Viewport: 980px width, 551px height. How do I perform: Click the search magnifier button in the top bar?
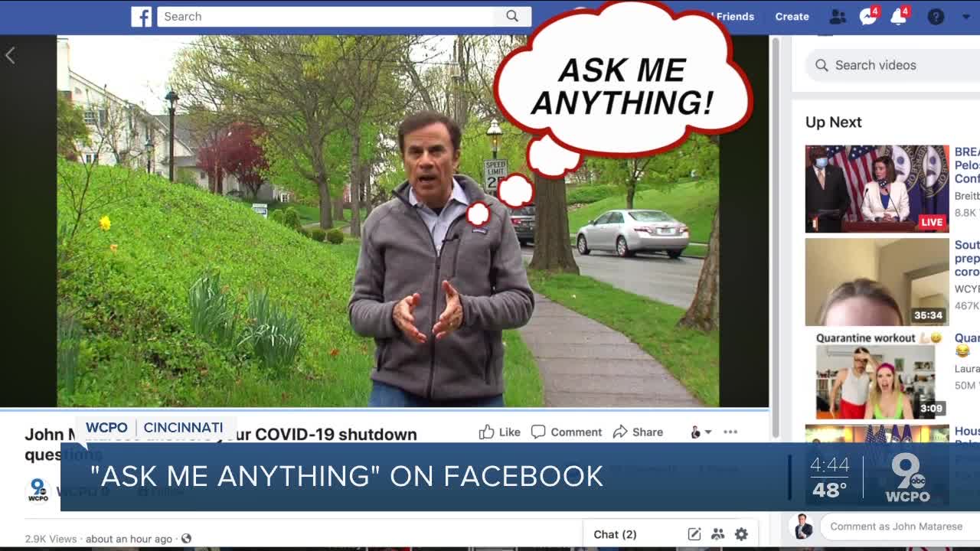pos(512,16)
